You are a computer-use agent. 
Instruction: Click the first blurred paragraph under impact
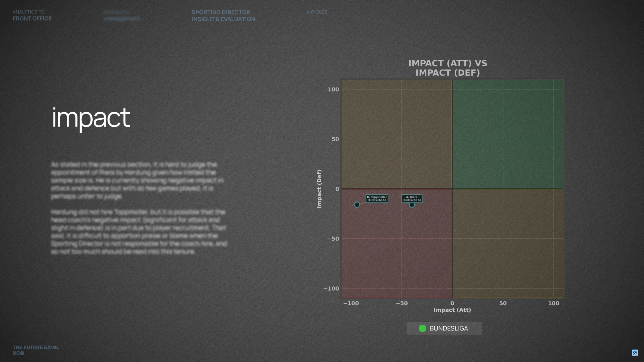tap(137, 180)
